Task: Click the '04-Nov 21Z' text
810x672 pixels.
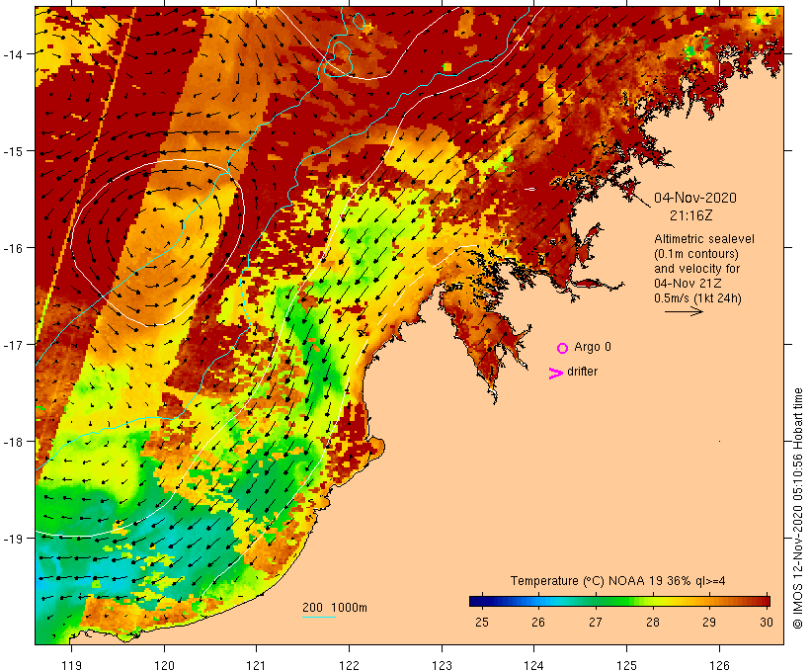Action: click(688, 284)
